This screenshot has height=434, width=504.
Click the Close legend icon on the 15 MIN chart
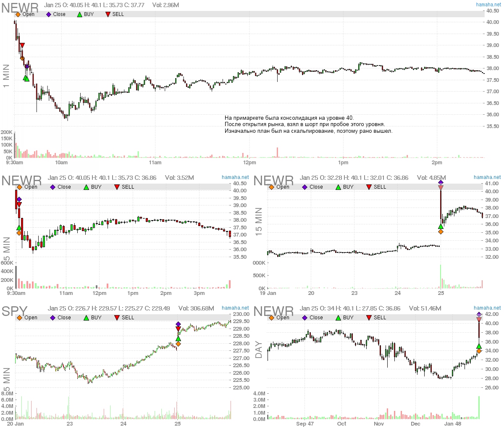(x=304, y=187)
